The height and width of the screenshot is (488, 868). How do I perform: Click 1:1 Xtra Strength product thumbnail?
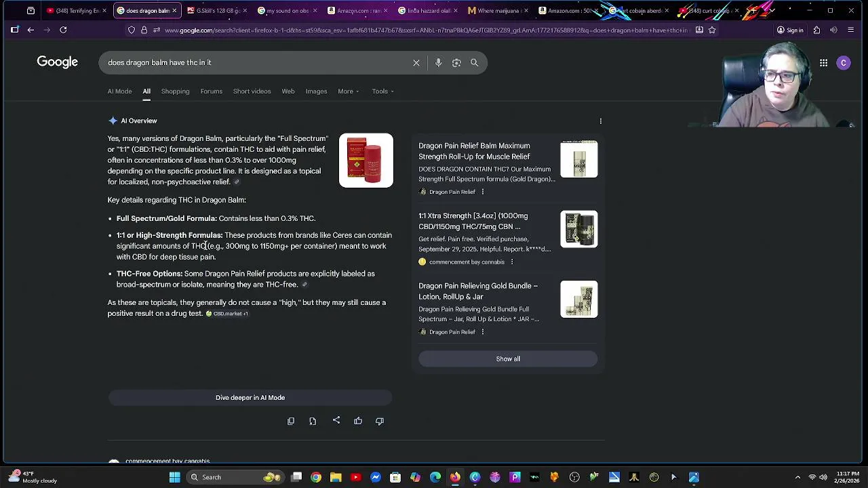(579, 229)
